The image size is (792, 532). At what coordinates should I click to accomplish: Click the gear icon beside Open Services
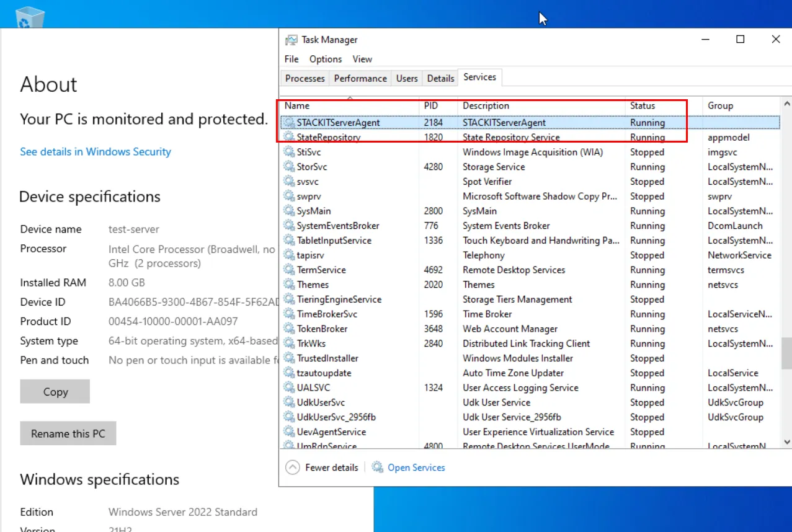[377, 467]
